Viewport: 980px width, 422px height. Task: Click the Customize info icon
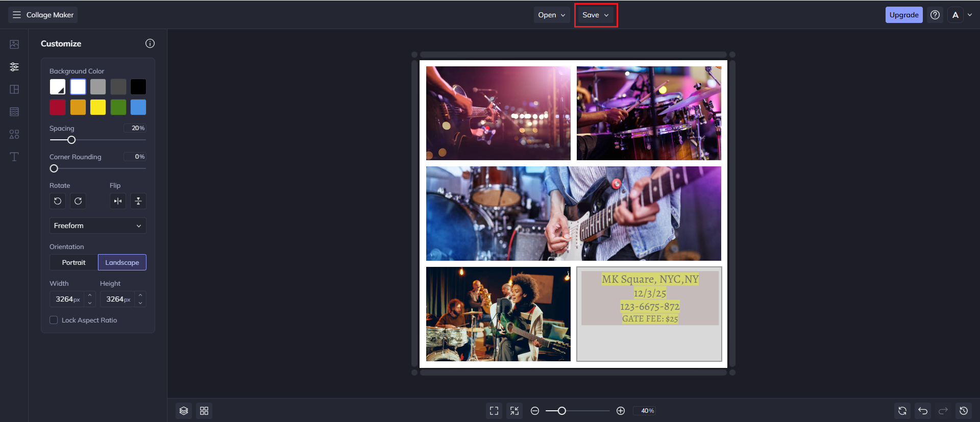[x=150, y=43]
